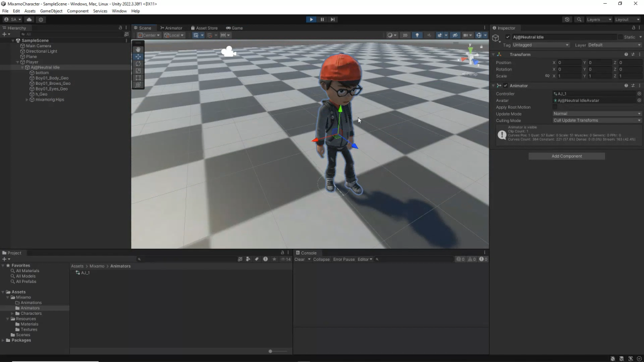The height and width of the screenshot is (362, 644).
Task: Select the Rotate tool
Action: click(138, 63)
